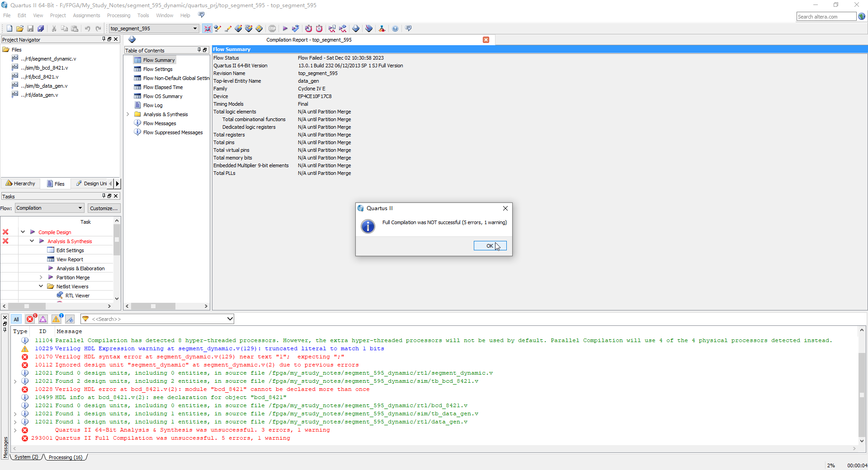Click the Start Compilation play icon

pos(285,28)
